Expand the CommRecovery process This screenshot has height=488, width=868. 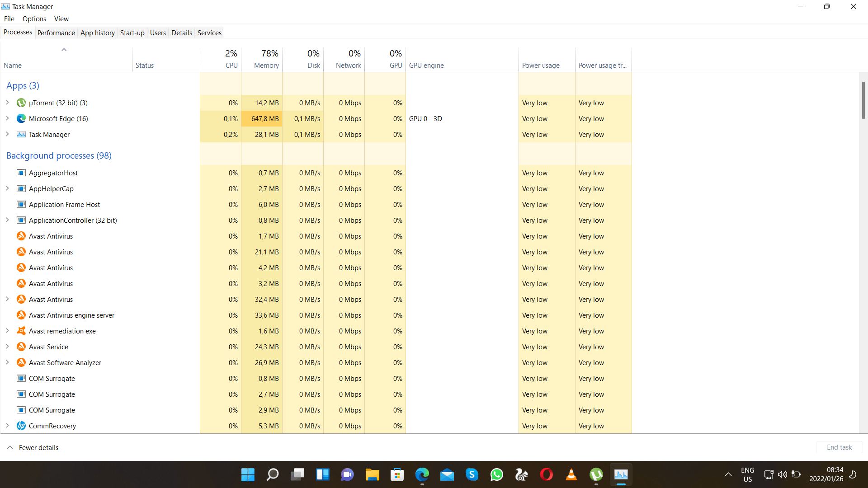pos(7,426)
